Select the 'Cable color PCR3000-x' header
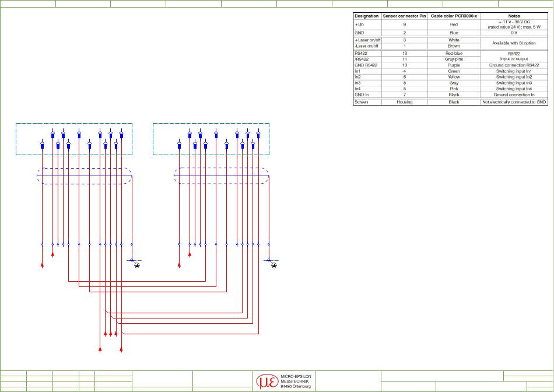This screenshot has height=392, width=554. coord(454,16)
